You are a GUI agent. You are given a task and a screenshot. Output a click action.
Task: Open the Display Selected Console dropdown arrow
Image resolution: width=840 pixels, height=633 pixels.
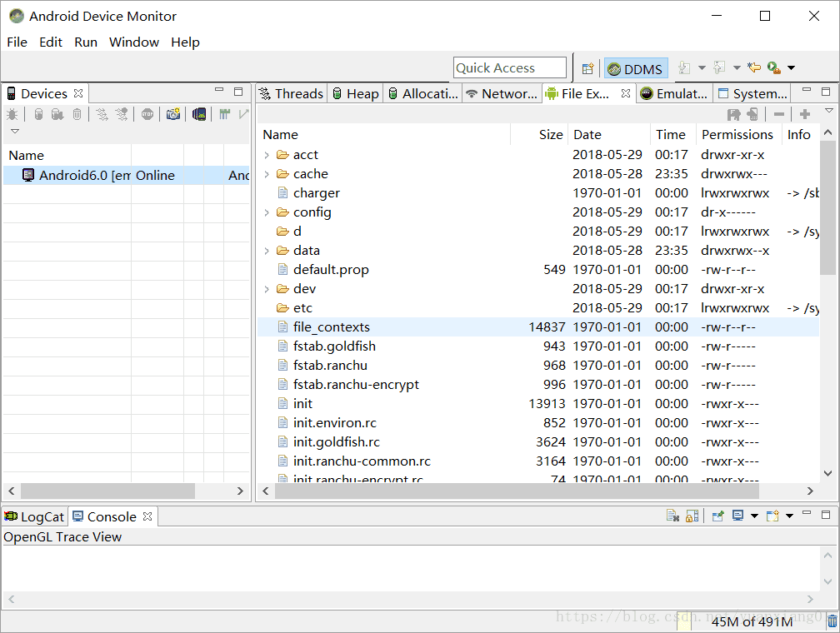point(754,516)
